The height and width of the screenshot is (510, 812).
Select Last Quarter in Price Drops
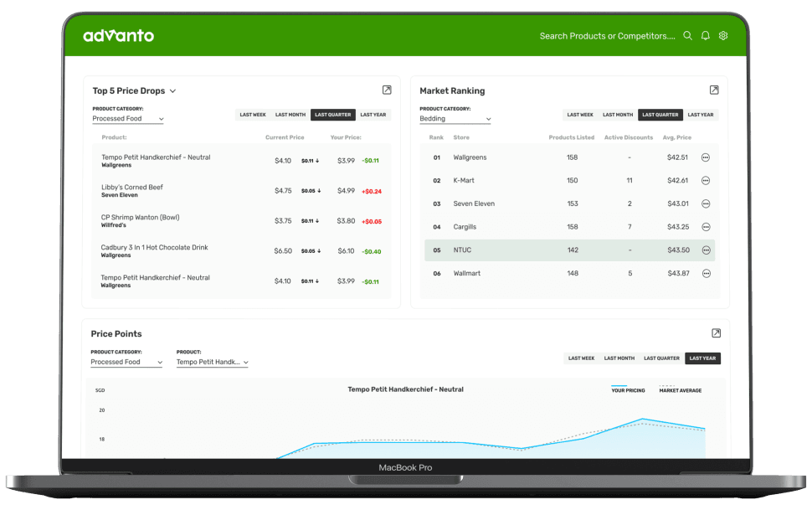[333, 115]
